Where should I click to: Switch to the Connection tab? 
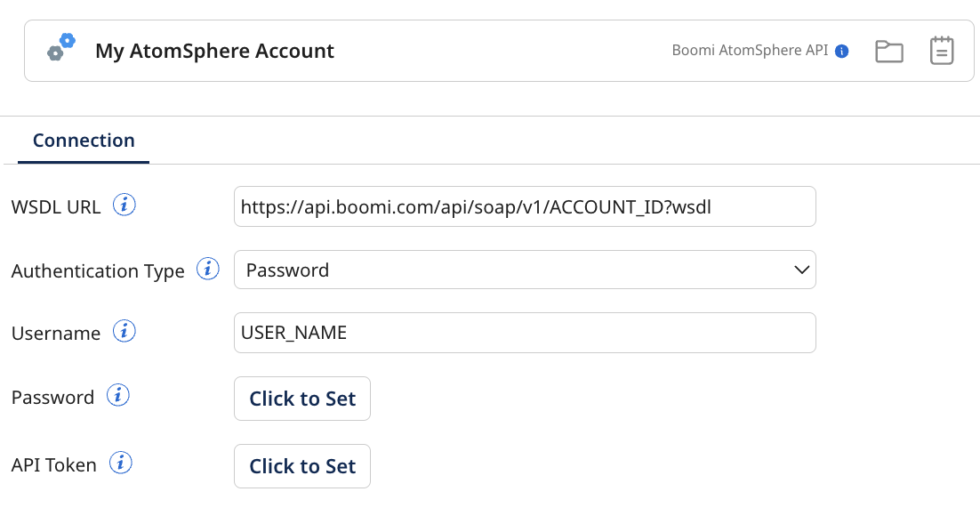(x=83, y=140)
